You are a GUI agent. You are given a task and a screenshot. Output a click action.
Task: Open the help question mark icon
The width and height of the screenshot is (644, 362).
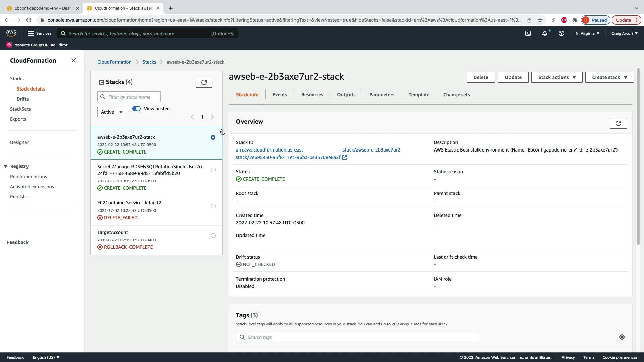point(561,33)
